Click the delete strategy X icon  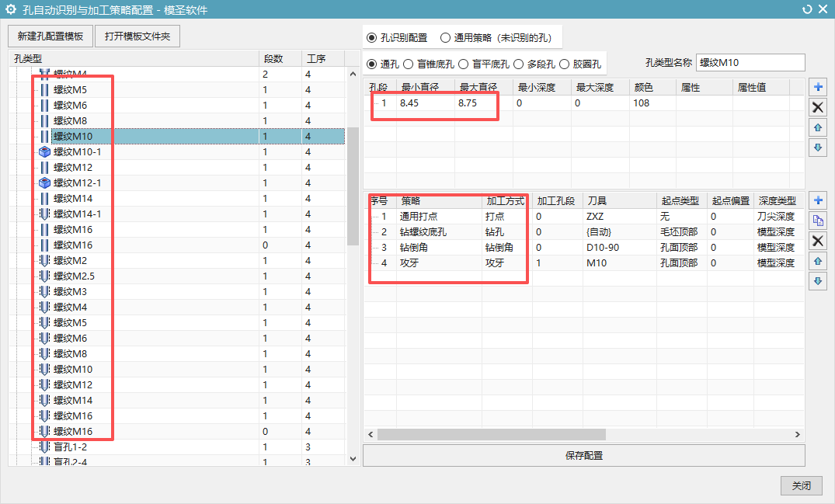(x=818, y=241)
